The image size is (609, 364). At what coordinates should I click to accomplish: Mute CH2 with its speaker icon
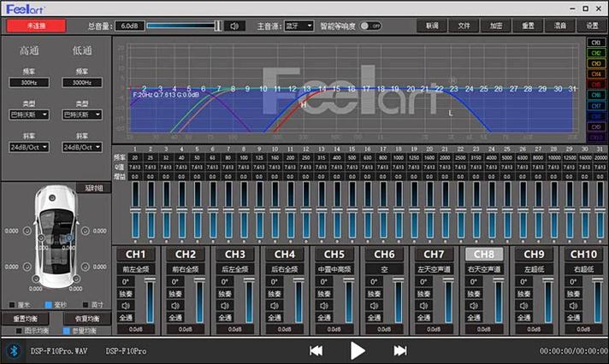click(175, 306)
